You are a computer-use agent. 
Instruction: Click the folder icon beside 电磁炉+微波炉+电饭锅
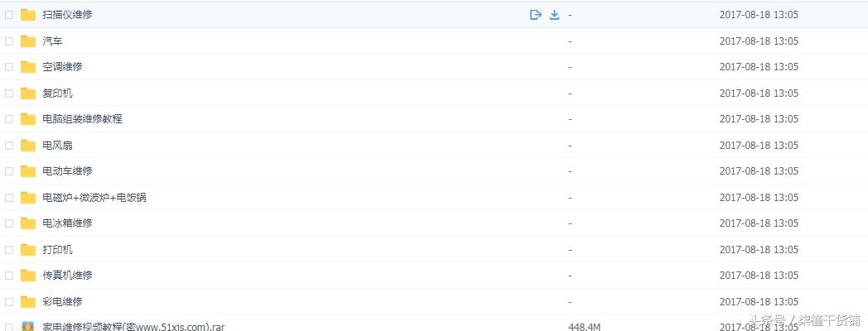(x=28, y=197)
